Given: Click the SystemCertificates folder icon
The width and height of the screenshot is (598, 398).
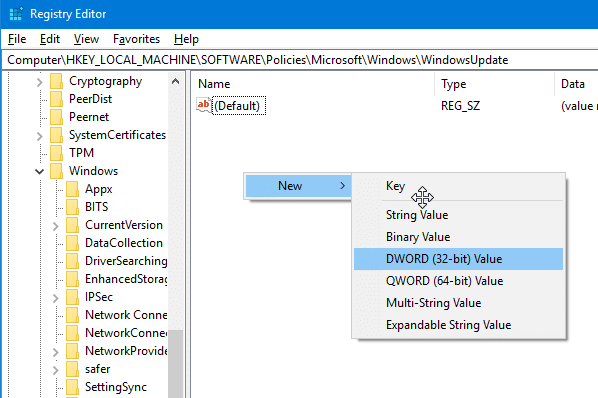Looking at the screenshot, I should (x=56, y=135).
